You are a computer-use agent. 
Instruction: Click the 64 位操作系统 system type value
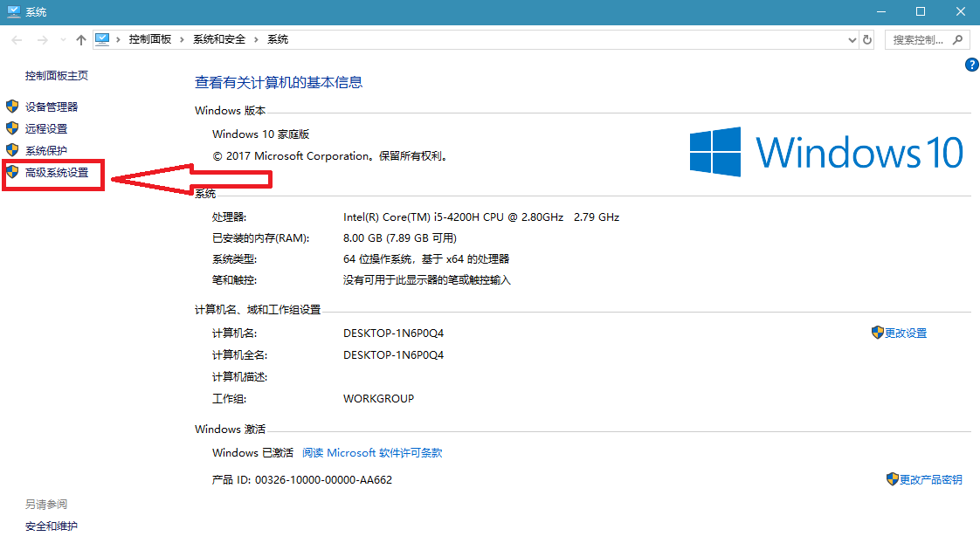(x=426, y=258)
